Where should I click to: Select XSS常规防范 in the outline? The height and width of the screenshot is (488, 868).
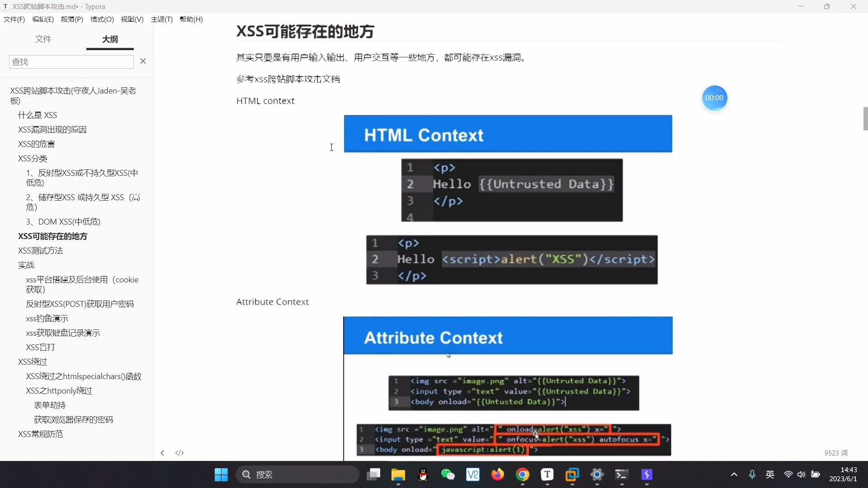pyautogui.click(x=40, y=434)
